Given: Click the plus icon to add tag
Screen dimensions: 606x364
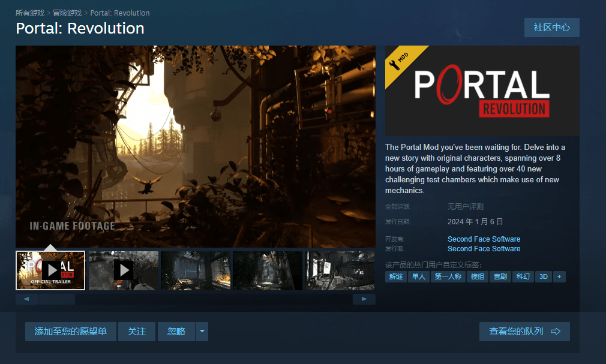Looking at the screenshot, I should (559, 276).
